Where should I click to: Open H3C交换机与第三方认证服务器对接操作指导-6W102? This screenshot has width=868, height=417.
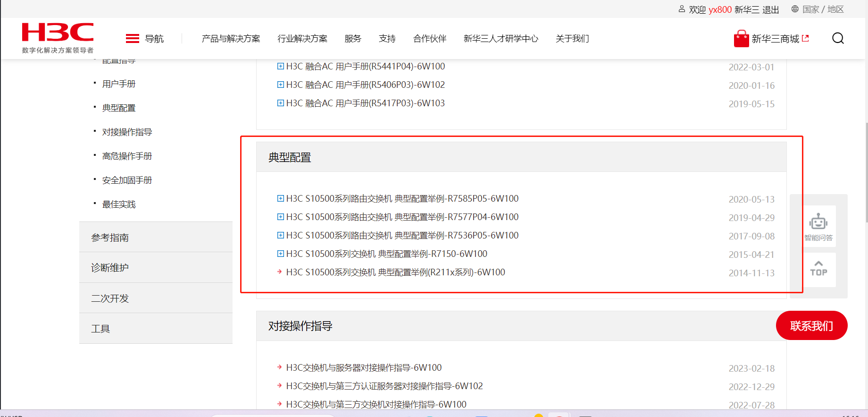(x=384, y=386)
